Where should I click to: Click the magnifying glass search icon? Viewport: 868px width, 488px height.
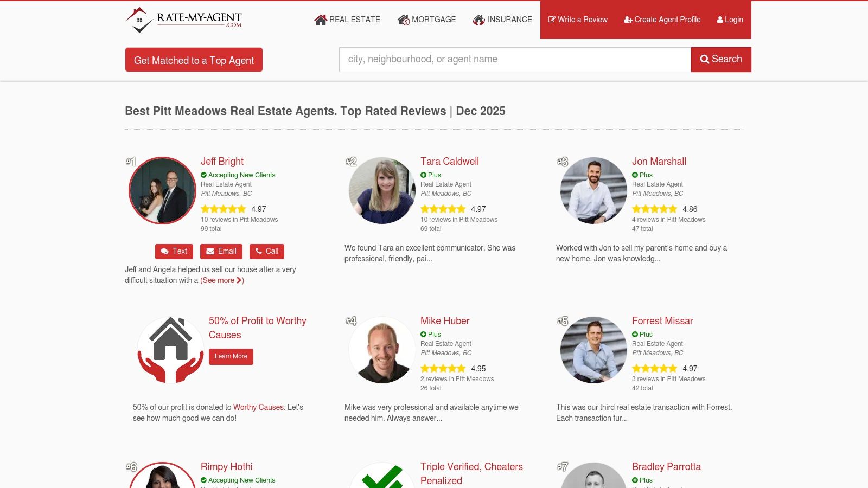tap(705, 59)
